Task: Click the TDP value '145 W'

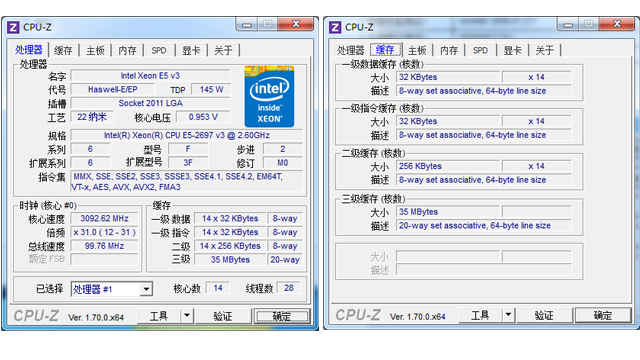Action: tap(211, 89)
